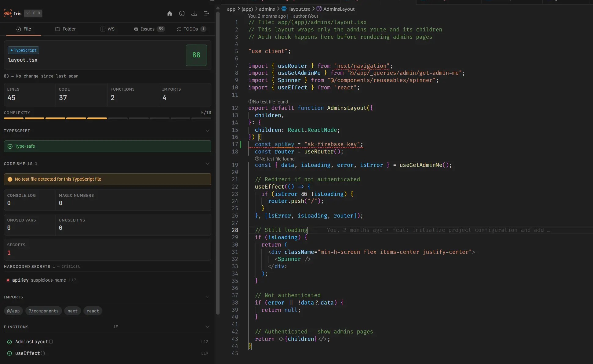This screenshot has width=593, height=364.
Task: Click the complexity 5/10 progress bar
Action: [107, 118]
